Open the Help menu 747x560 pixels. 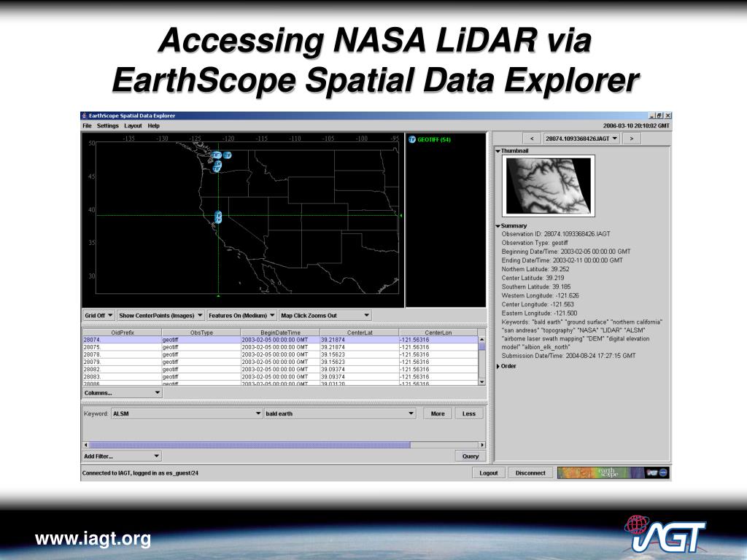[x=153, y=125]
